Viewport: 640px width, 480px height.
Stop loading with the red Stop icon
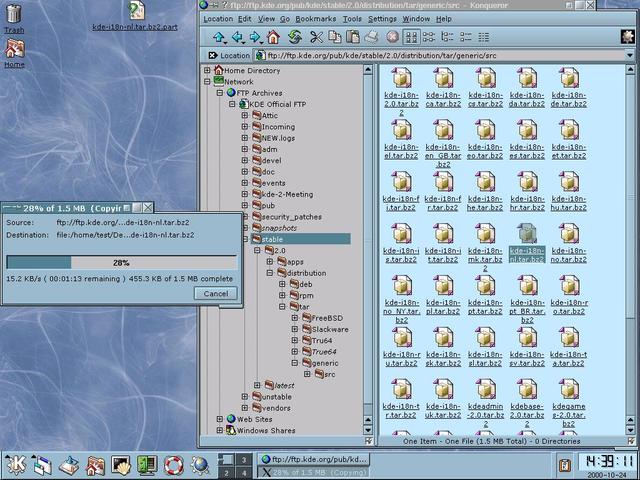[392, 37]
